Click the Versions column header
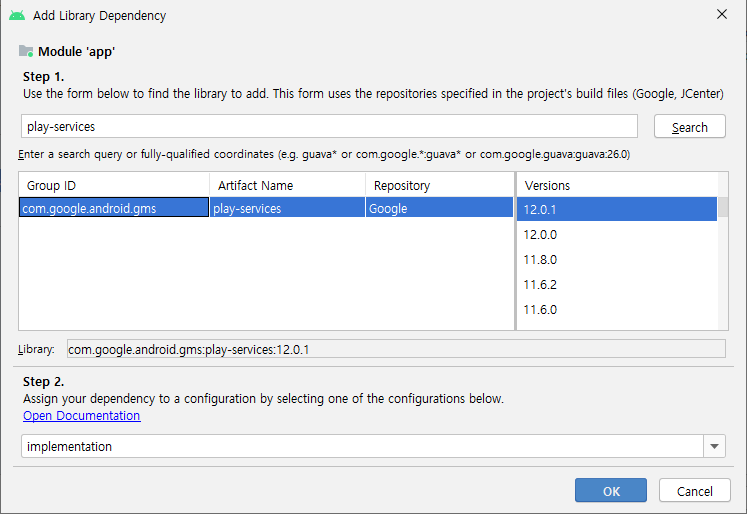 click(617, 185)
